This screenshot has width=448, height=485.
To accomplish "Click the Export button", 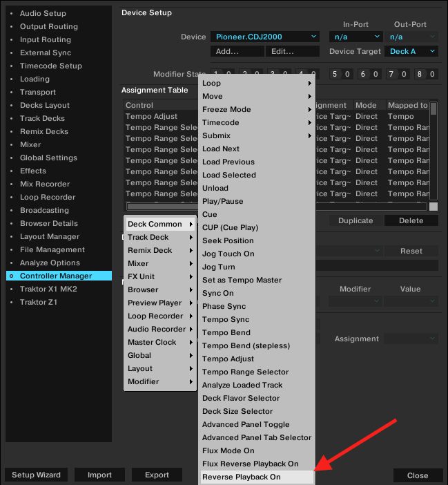I will (157, 475).
